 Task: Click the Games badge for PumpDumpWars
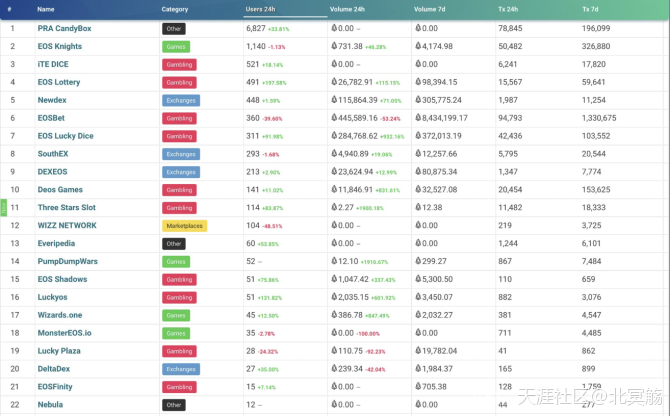pyautogui.click(x=176, y=262)
